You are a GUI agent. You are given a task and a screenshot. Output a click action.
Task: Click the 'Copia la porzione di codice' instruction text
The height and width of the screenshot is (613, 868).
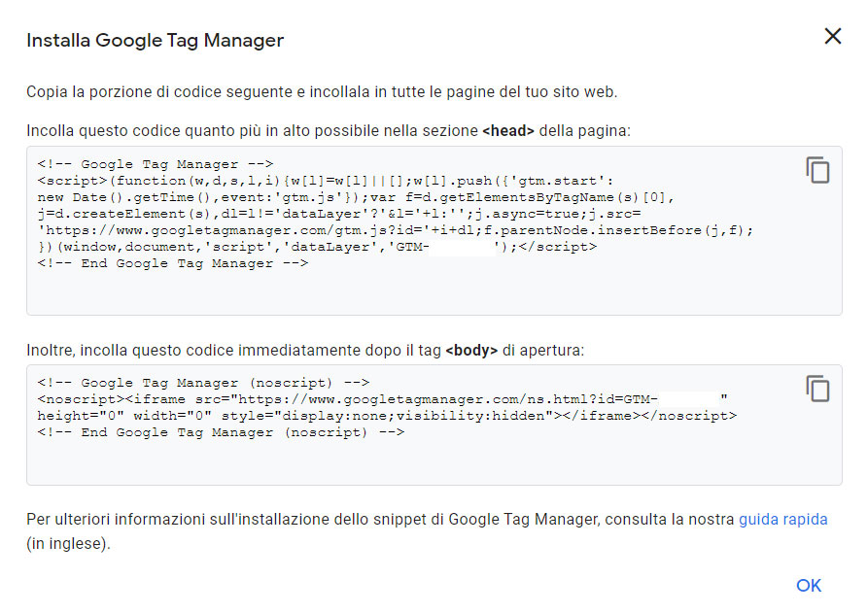click(x=322, y=92)
